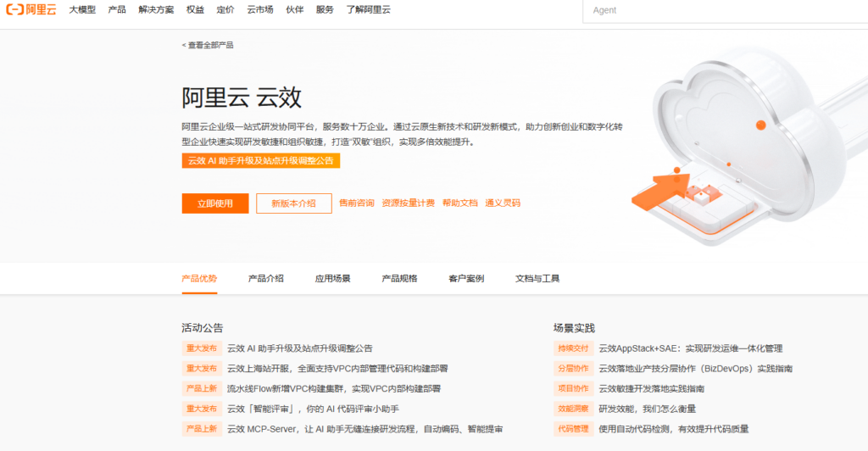
Task: Open the 通义灵码 link
Action: 503,203
